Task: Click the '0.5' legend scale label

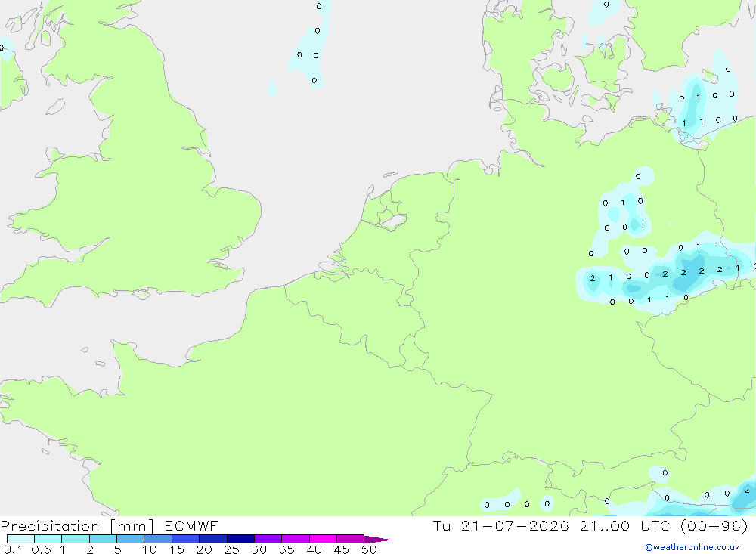Action: [x=41, y=549]
